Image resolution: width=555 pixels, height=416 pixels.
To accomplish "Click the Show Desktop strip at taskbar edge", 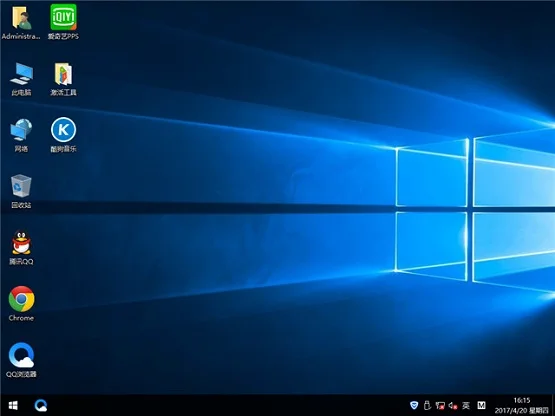I will point(553,405).
